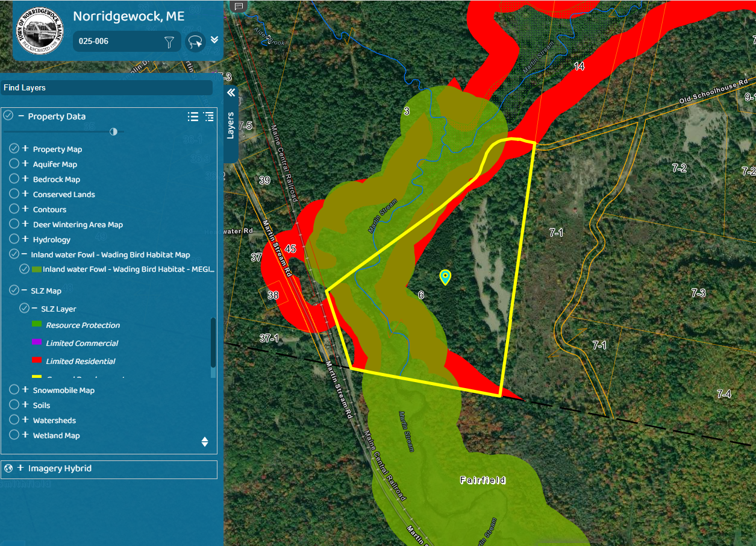Collapse the SLZ Map group
The image size is (756, 546).
[24, 290]
